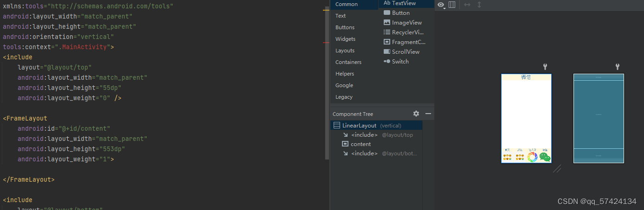Click the colorful pinwheel icon in preview
Image resolution: width=644 pixels, height=210 pixels.
click(x=533, y=157)
